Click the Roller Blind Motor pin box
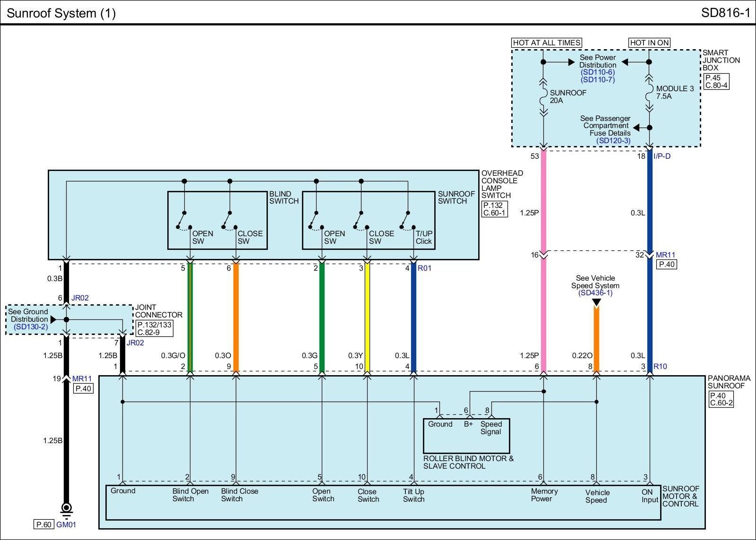 coord(466,436)
